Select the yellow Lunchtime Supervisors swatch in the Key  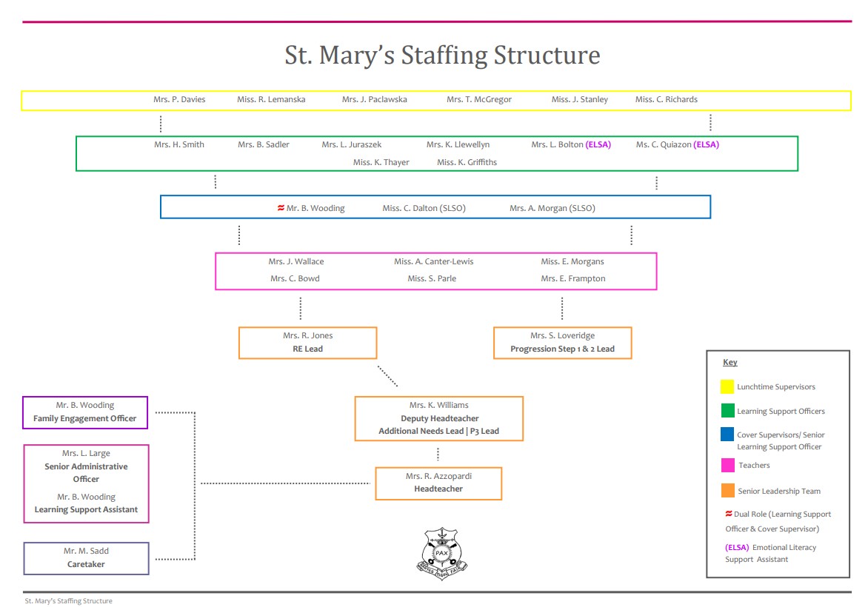[x=727, y=386]
